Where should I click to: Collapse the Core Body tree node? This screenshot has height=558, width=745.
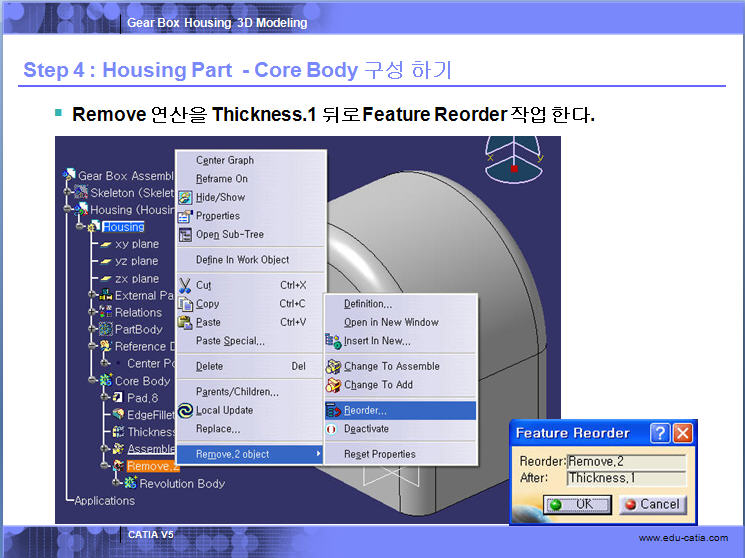92,381
